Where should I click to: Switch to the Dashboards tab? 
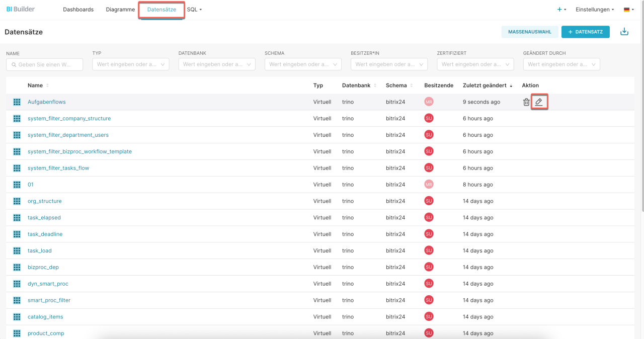click(x=78, y=10)
